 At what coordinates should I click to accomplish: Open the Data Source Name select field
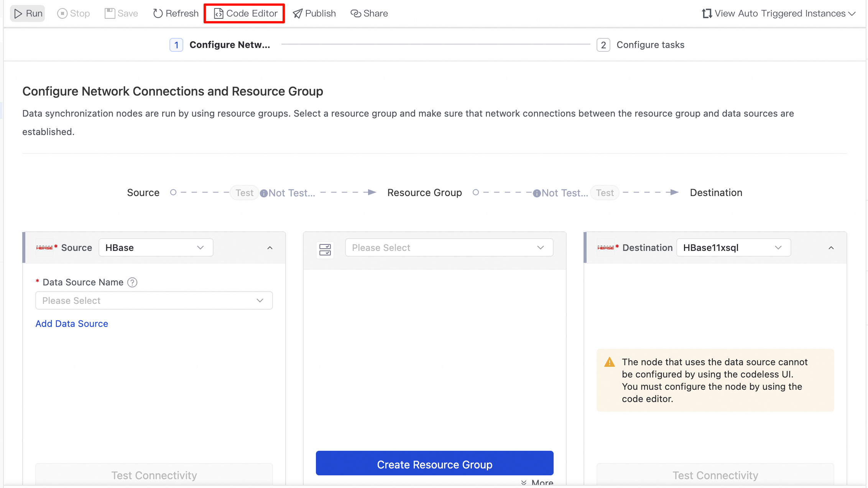point(154,301)
